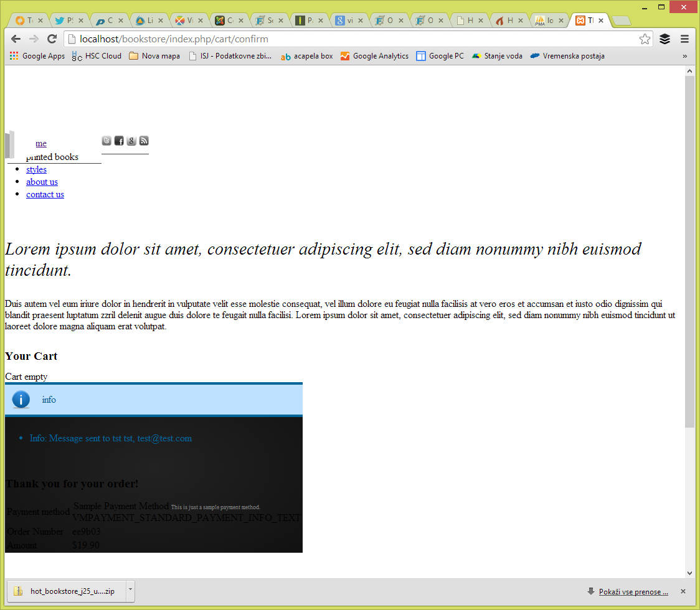This screenshot has width=700, height=610.
Task: Close the active 'Tl' tab
Action: pyautogui.click(x=601, y=21)
